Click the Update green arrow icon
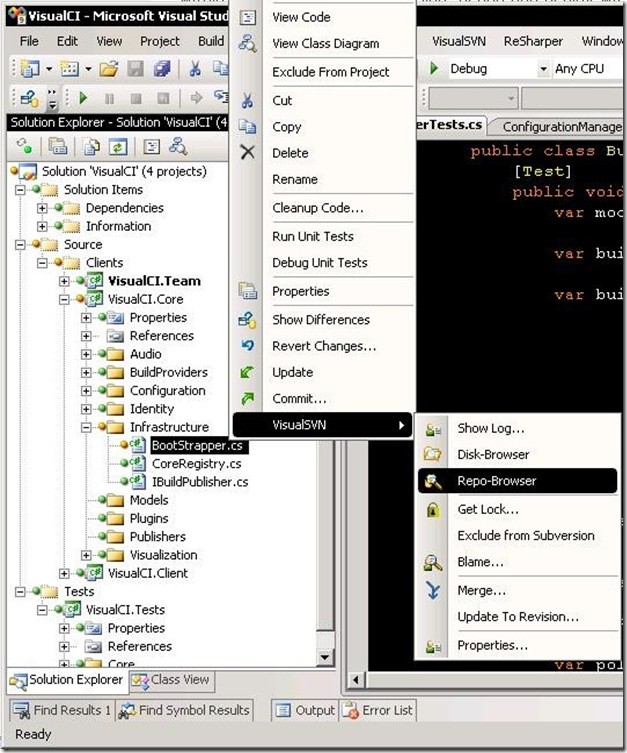 (247, 372)
